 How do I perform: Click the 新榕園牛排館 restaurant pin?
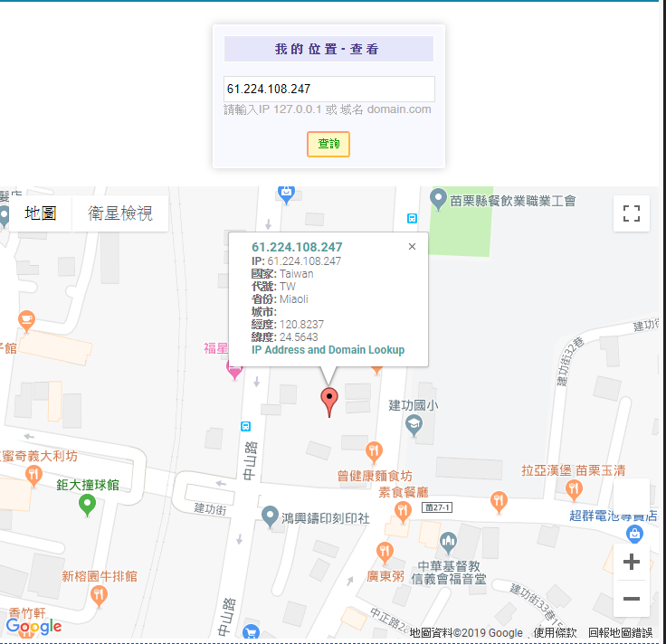click(x=99, y=595)
